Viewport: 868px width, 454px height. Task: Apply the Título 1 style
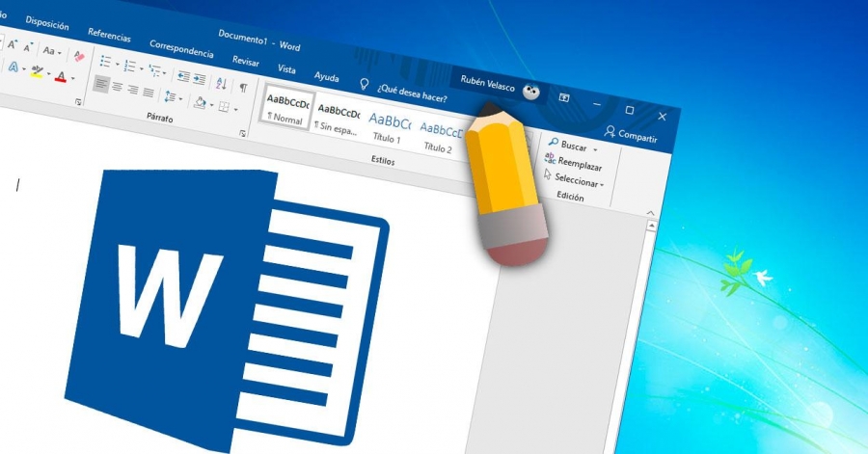[390, 128]
